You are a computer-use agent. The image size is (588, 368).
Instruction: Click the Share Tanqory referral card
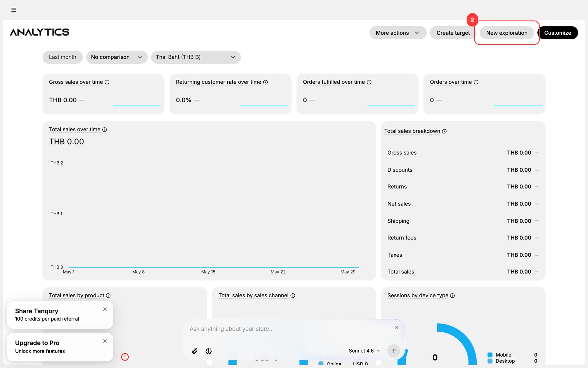click(60, 315)
